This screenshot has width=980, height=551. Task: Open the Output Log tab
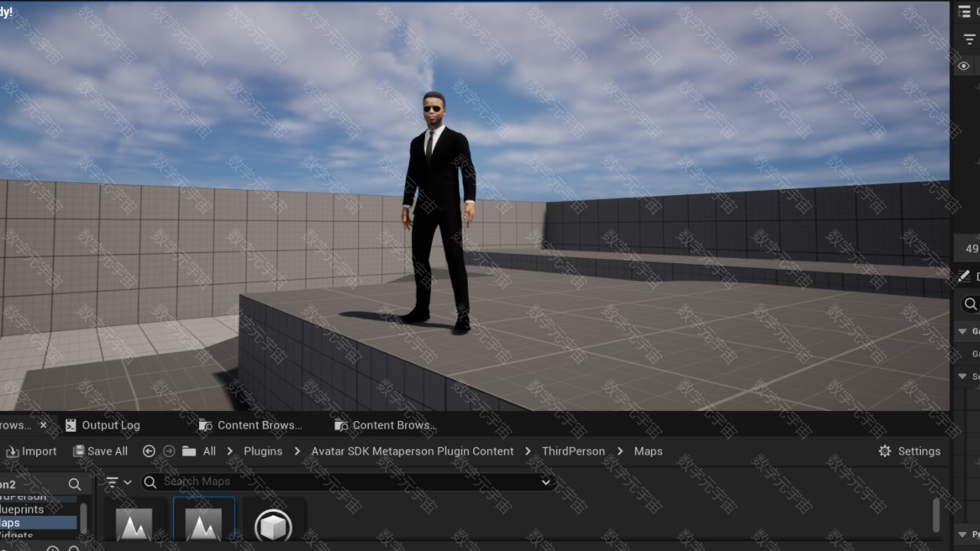102,425
